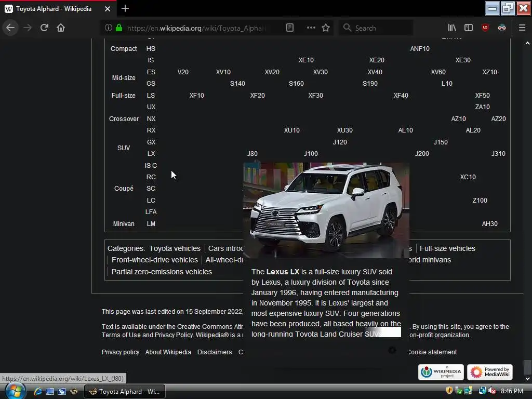The image size is (532, 399).
Task: Open the Hybrid minivans category link
Action: [x=430, y=260]
